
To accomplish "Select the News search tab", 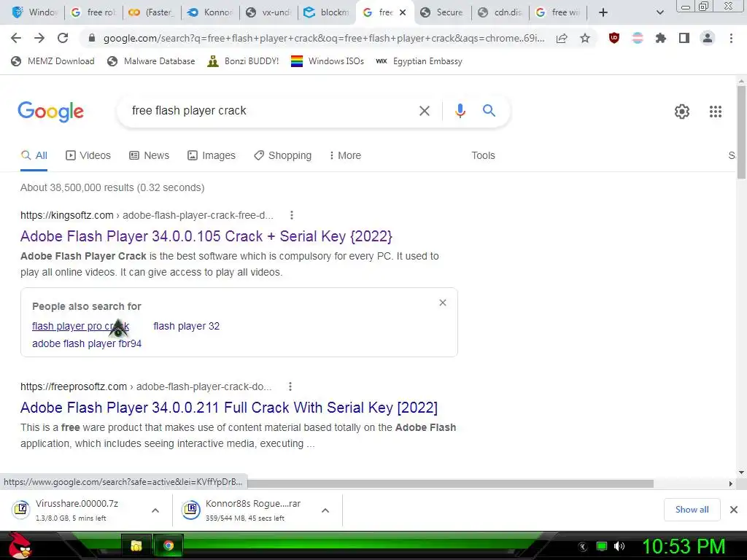I will 149,156.
